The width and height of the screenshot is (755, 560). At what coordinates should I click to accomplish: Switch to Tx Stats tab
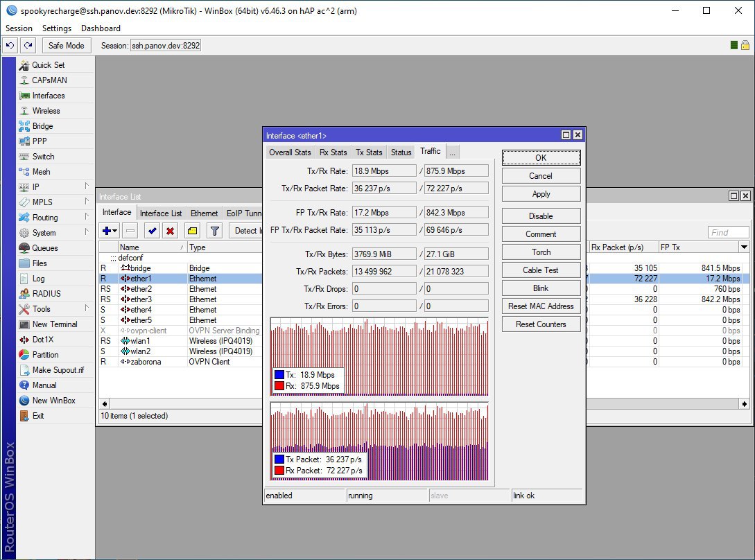point(369,152)
